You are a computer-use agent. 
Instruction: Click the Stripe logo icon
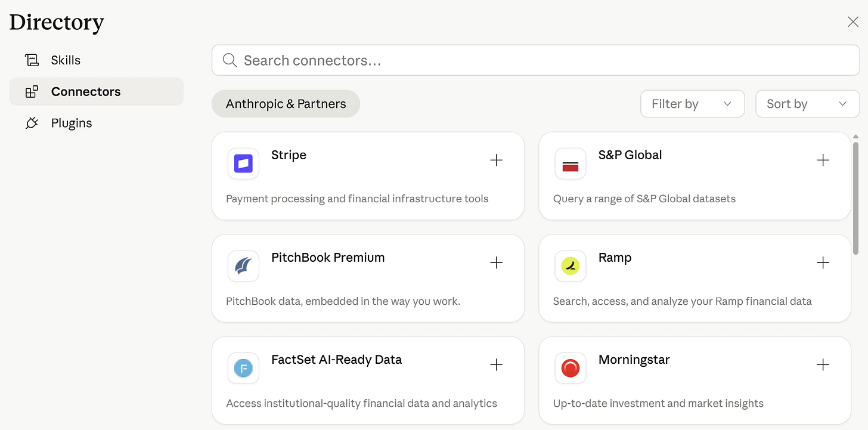point(243,163)
